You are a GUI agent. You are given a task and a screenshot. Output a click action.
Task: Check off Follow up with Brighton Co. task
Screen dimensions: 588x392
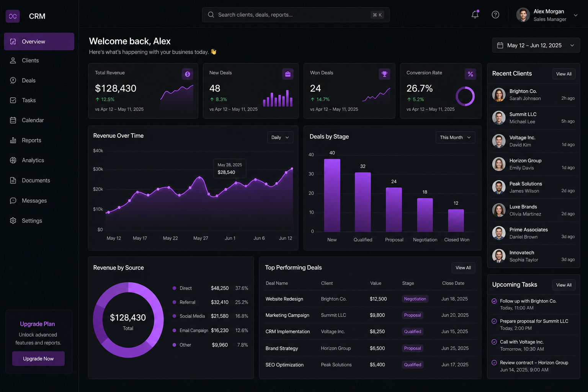coord(494,301)
